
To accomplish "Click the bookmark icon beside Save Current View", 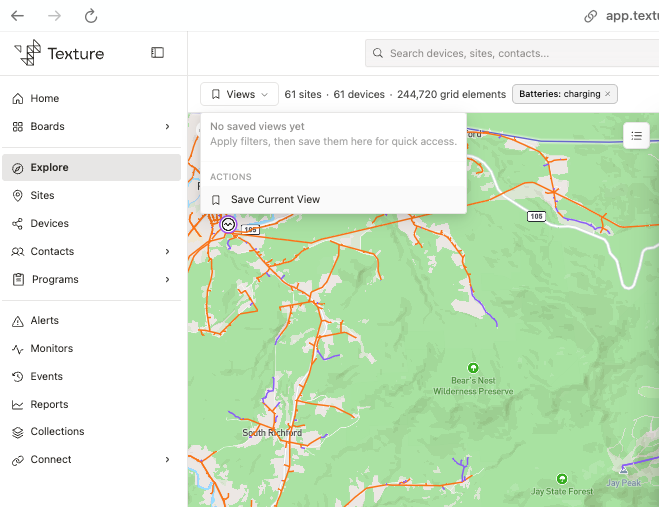I will click(x=216, y=200).
